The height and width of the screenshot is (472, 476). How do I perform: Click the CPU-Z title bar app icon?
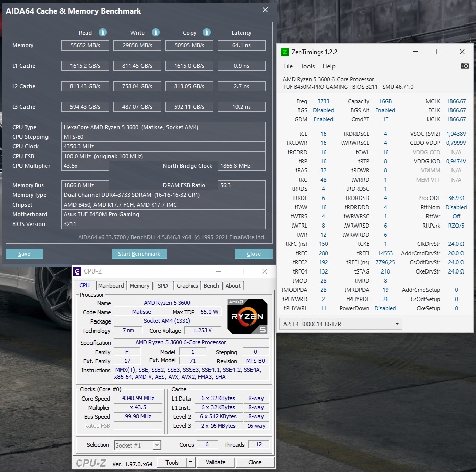tap(78, 271)
